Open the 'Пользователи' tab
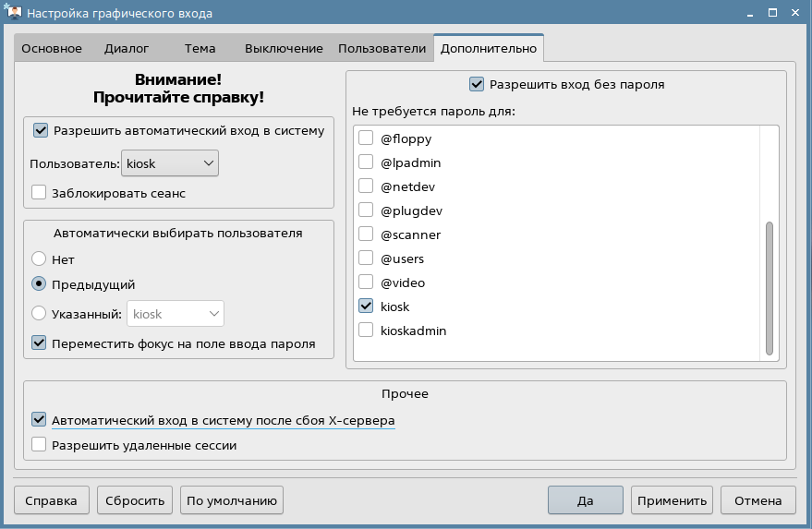Viewport: 812px width, 529px height. click(382, 49)
